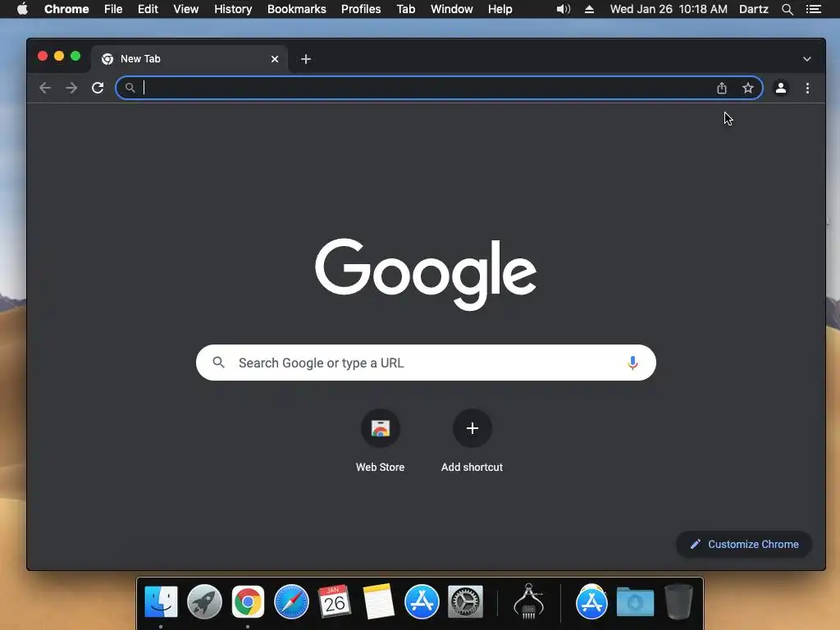
Task: Click the eject icon in menu bar
Action: (589, 9)
